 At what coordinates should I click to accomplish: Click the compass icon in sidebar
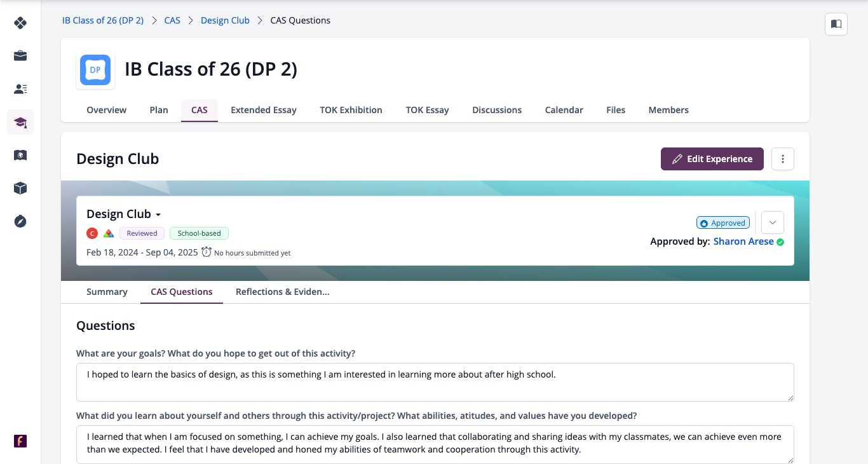coord(20,221)
